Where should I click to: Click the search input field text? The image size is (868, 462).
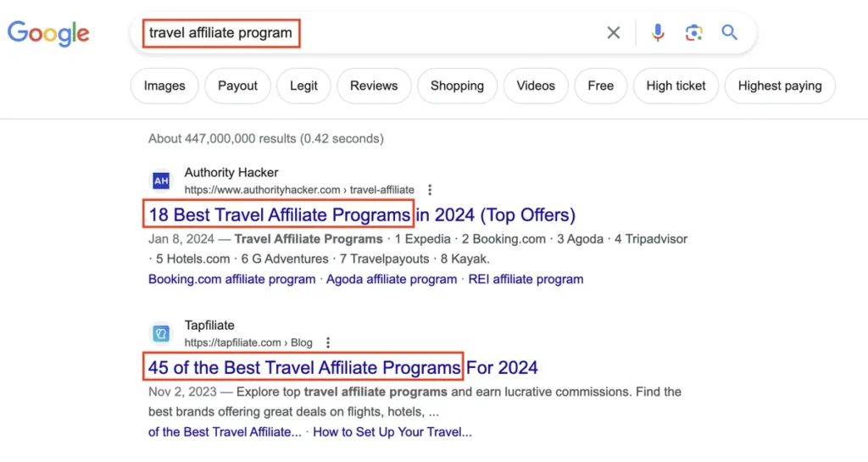220,33
